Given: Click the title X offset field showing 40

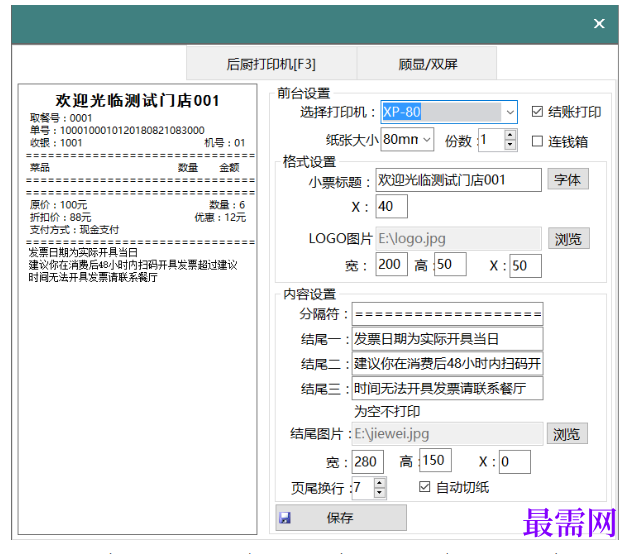Looking at the screenshot, I should 392,207.
